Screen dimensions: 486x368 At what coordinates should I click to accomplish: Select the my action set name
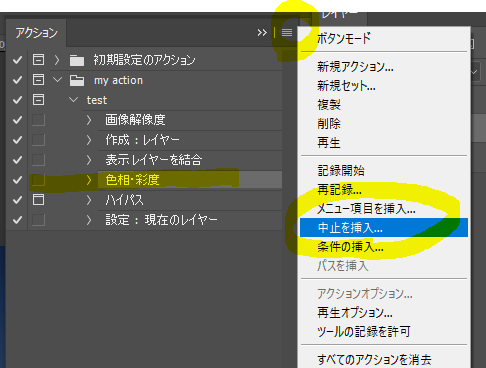(x=118, y=80)
